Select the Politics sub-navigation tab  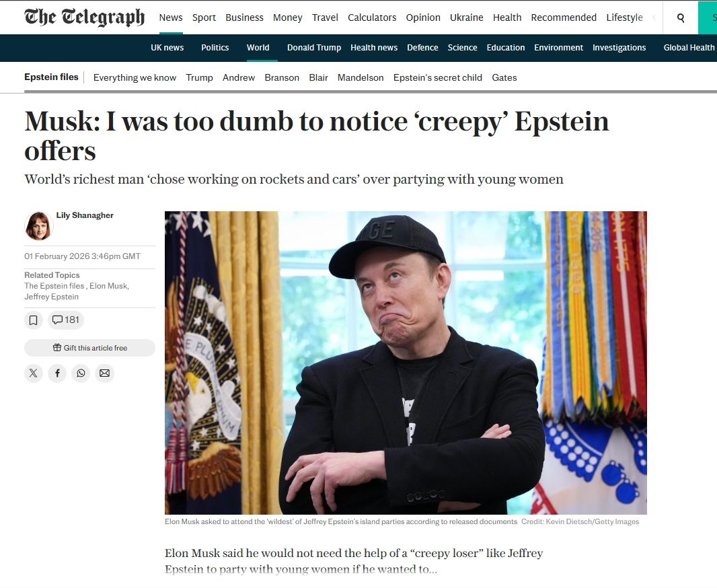click(x=215, y=48)
